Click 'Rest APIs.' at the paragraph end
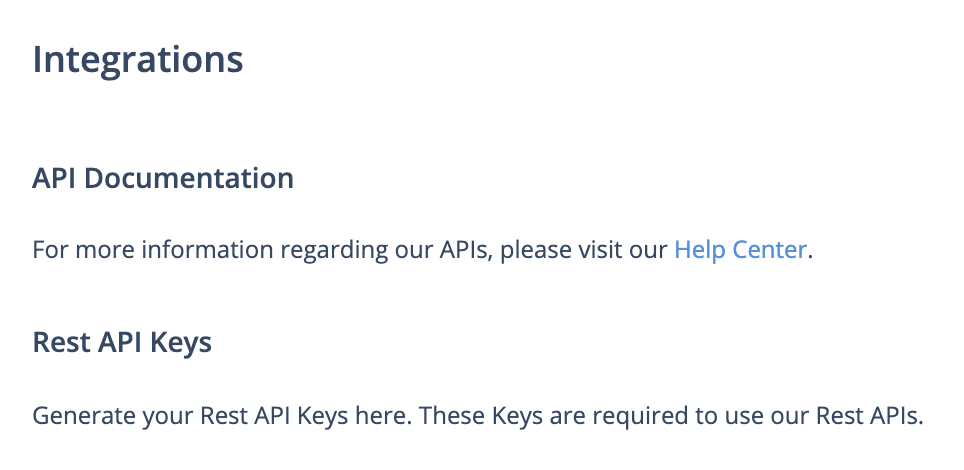Image resolution: width=964 pixels, height=470 pixels. [869, 416]
